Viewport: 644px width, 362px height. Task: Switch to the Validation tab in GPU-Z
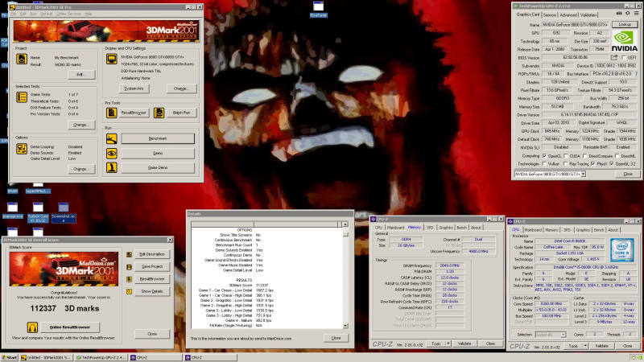click(588, 14)
